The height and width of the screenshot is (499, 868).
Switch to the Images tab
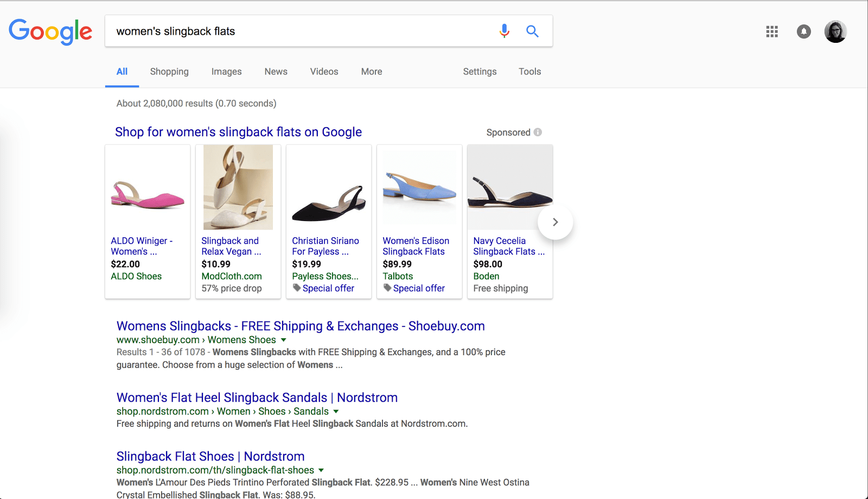[x=226, y=72]
